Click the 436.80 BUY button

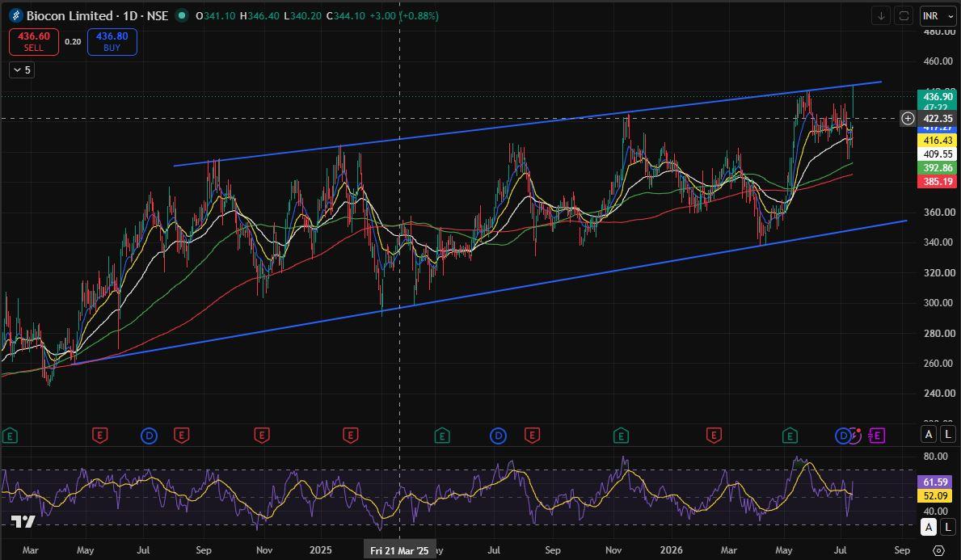(x=112, y=42)
